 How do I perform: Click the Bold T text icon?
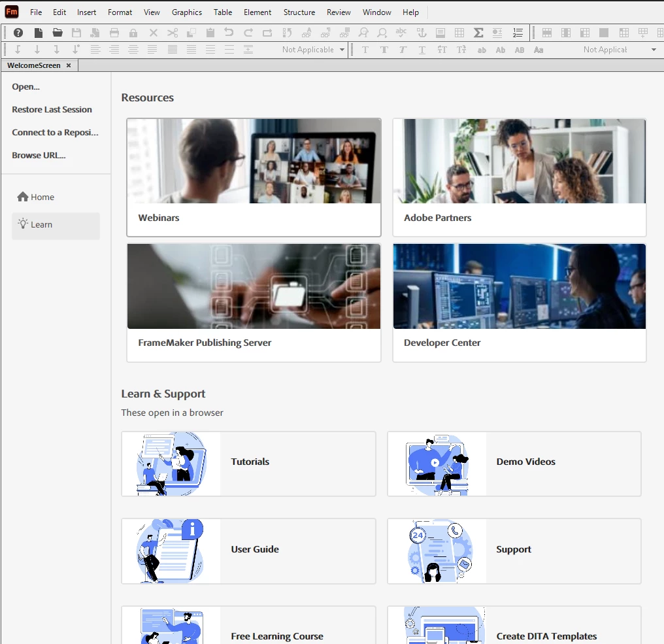click(384, 50)
